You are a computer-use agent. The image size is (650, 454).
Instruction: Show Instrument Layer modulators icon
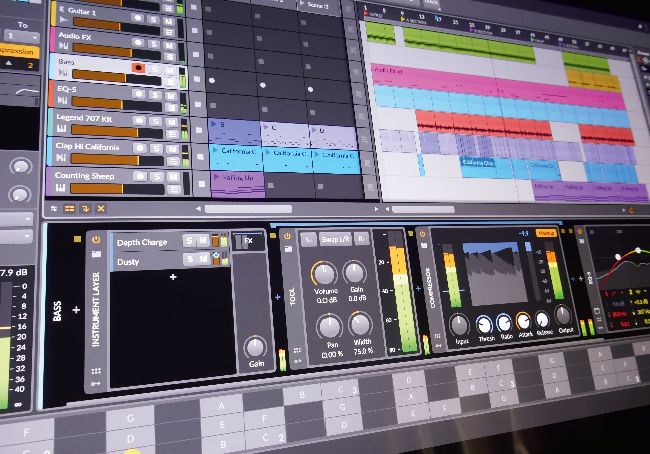95,384
